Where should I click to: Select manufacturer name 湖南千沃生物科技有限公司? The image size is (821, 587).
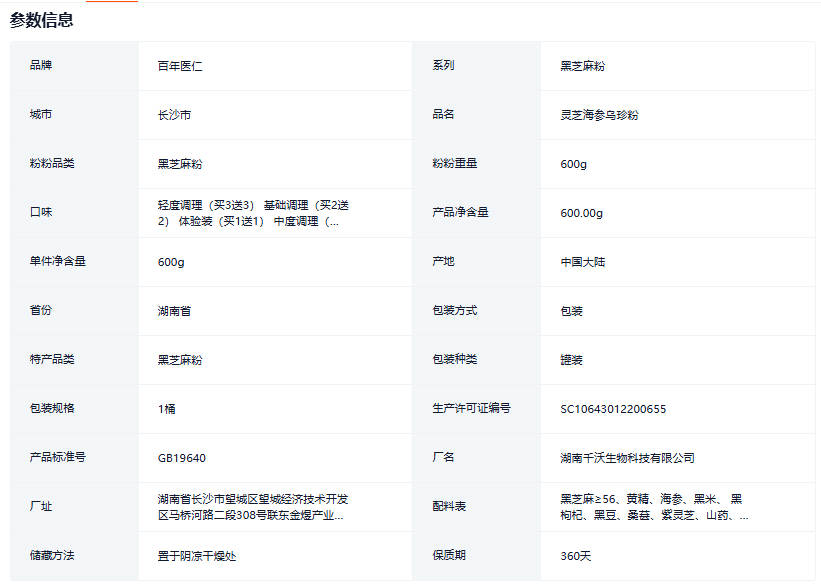click(x=627, y=458)
